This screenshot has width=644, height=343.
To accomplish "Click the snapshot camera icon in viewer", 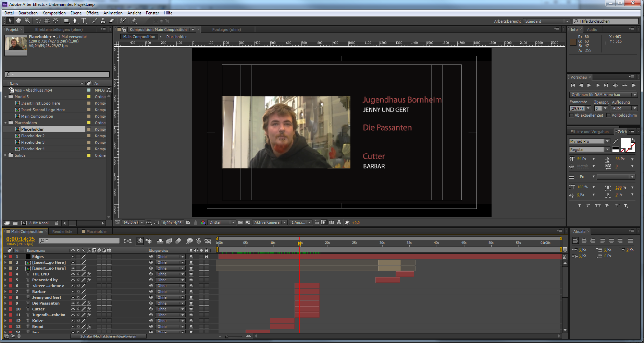I will pyautogui.click(x=188, y=223).
